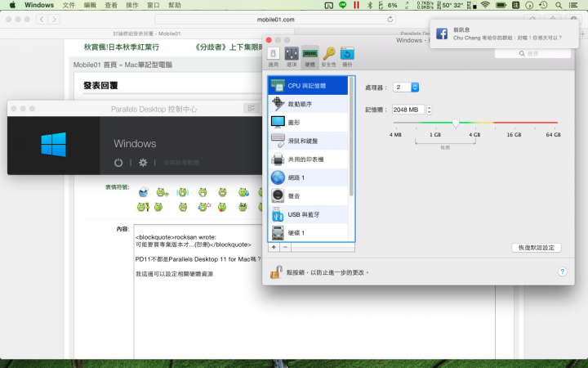Click the Parallels pause icon in menu bar

click(x=356, y=5)
